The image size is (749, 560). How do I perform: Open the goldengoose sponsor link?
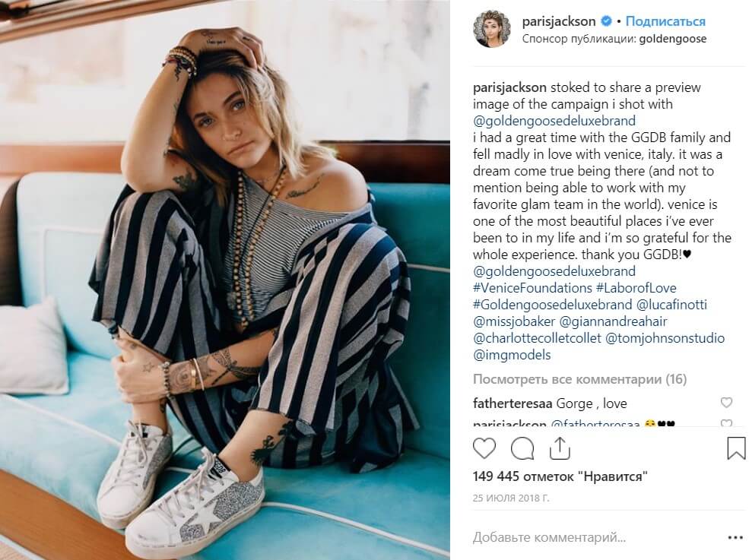(x=672, y=39)
